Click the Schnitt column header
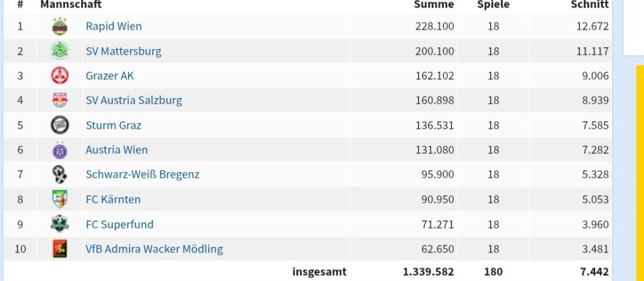Viewport: 644px width, 281px height. [589, 5]
